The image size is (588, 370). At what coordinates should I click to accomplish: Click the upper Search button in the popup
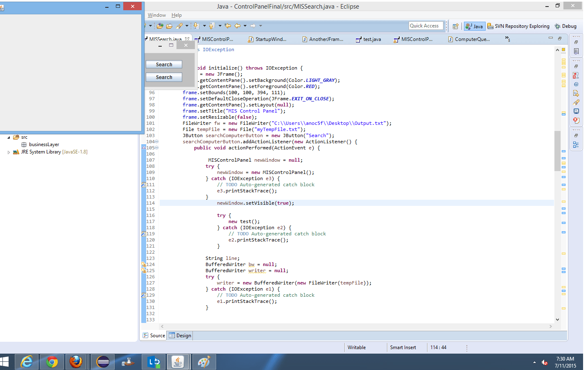coord(164,65)
